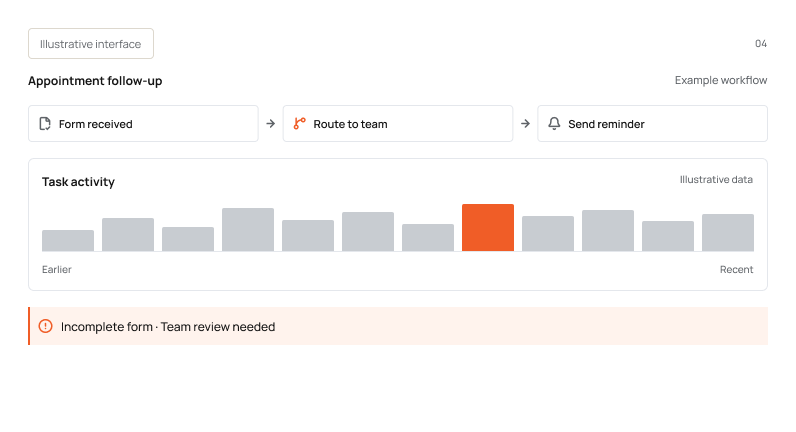This screenshot has height=432, width=796.
Task: Click the Appointment follow-up heading
Action: [x=95, y=81]
